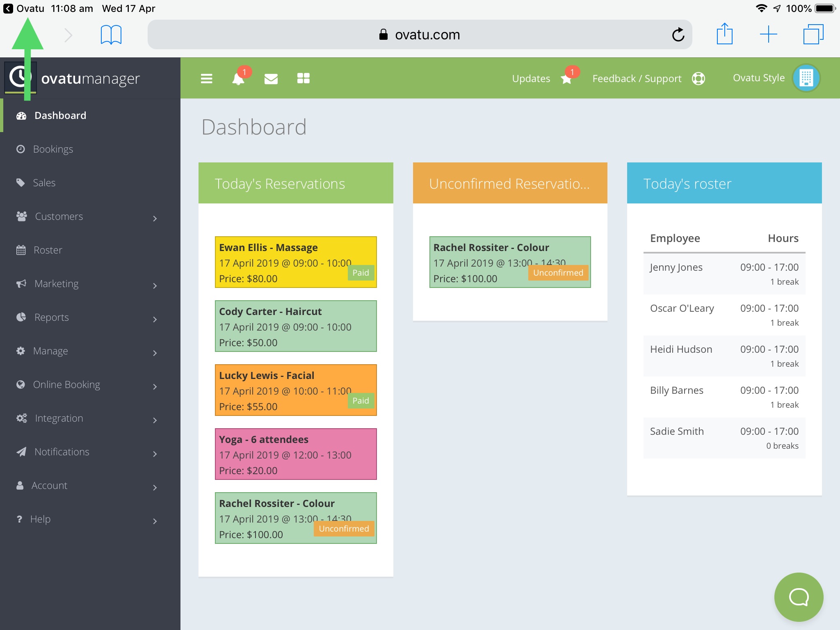Screen dimensions: 840x630
Task: Expand the Reports submenu arrow
Action: (x=155, y=319)
